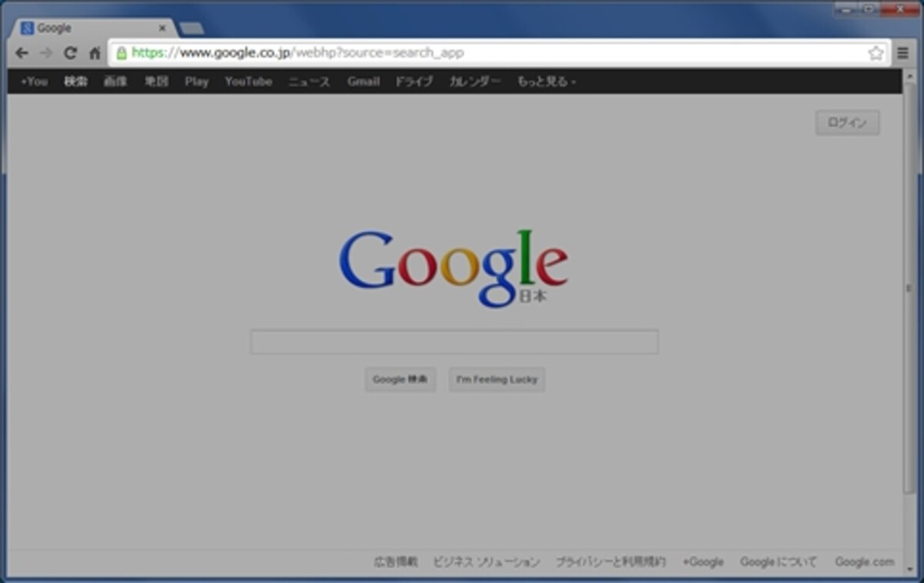Select 検索 in the Google bar

pos(75,82)
